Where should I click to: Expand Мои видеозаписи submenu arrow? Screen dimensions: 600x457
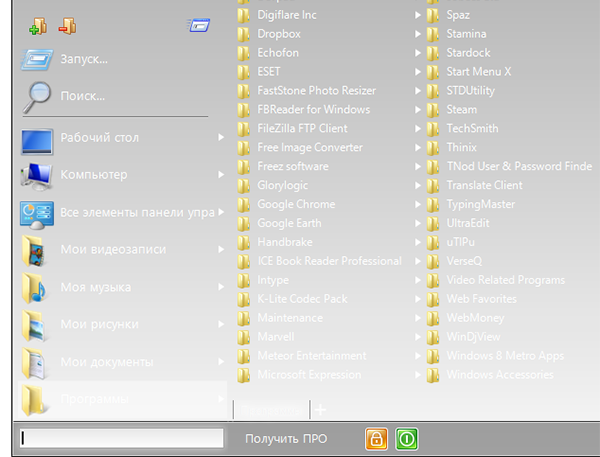point(221,250)
